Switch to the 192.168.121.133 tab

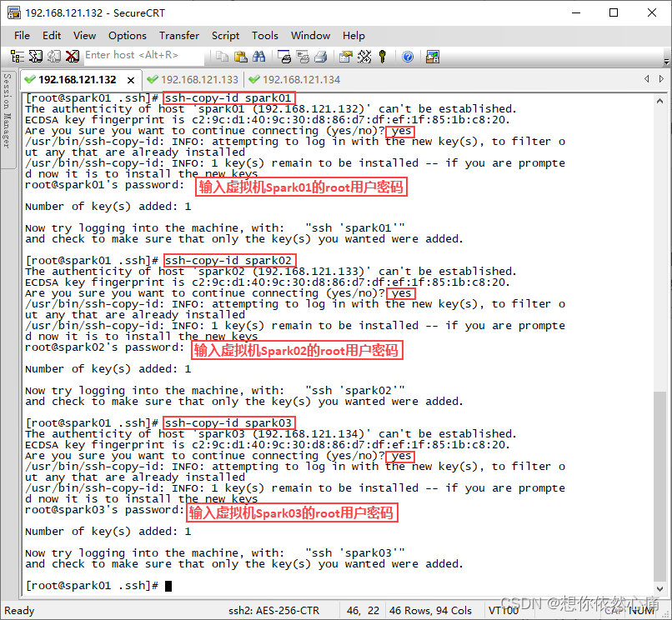coord(193,79)
